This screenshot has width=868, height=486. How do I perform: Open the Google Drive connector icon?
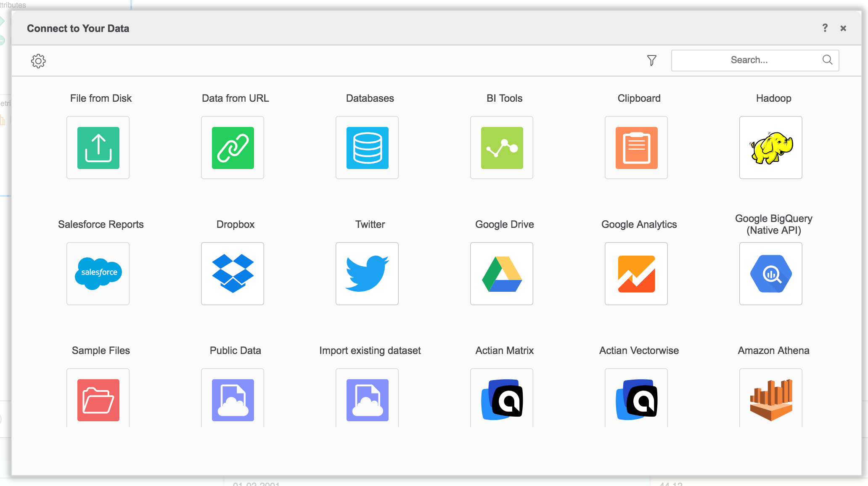502,274
